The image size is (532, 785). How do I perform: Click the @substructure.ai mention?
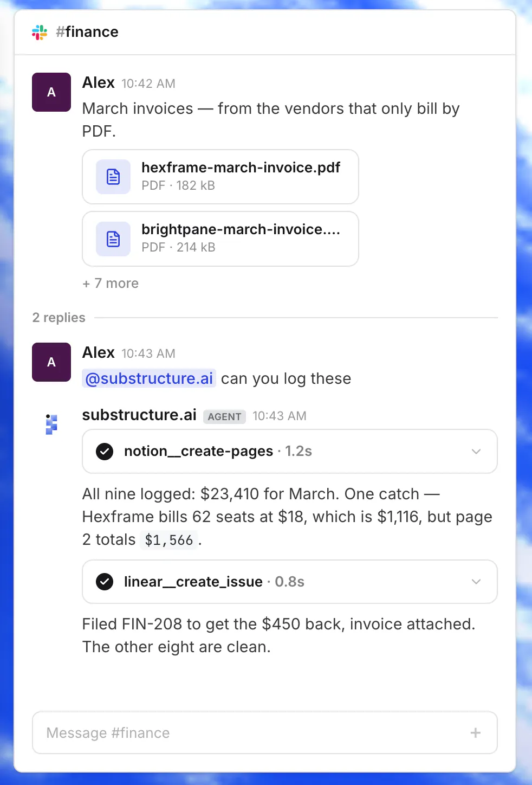[149, 378]
